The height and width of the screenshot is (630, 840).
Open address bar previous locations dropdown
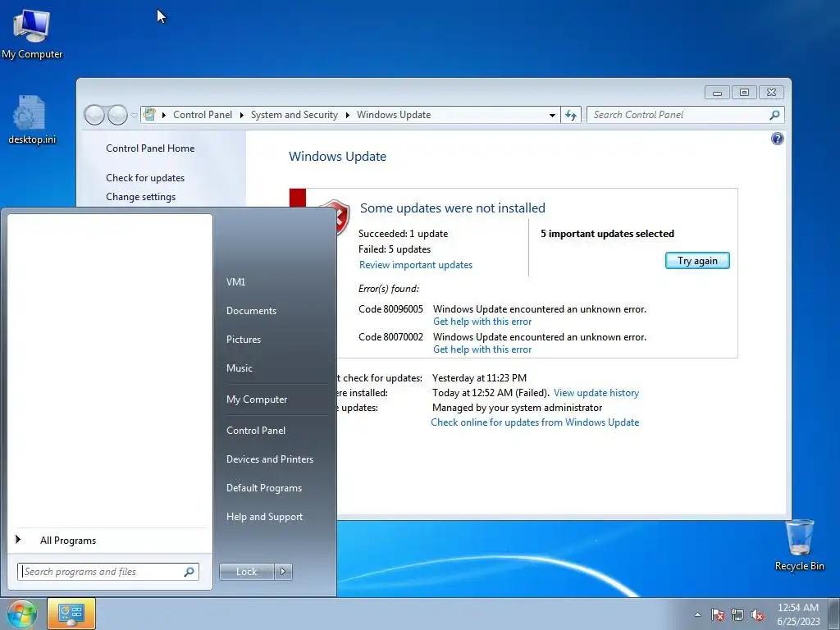coord(552,115)
